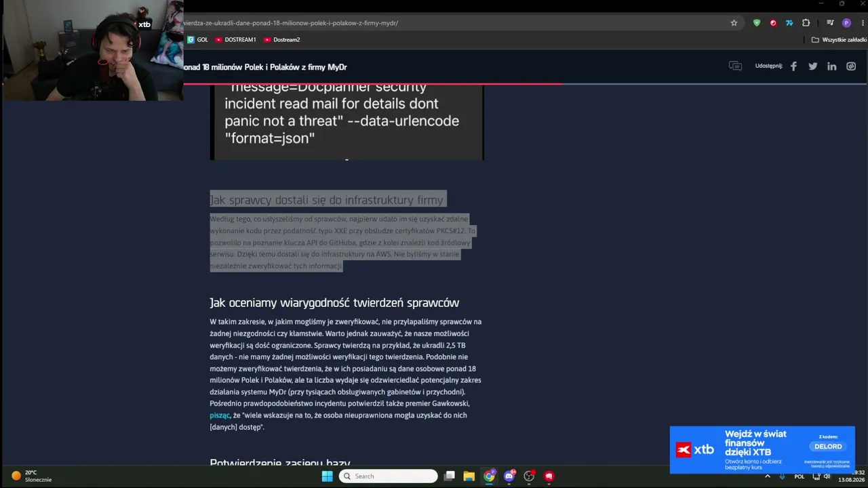
Task: Open the Chrome three-dot menu
Action: pos(861,23)
